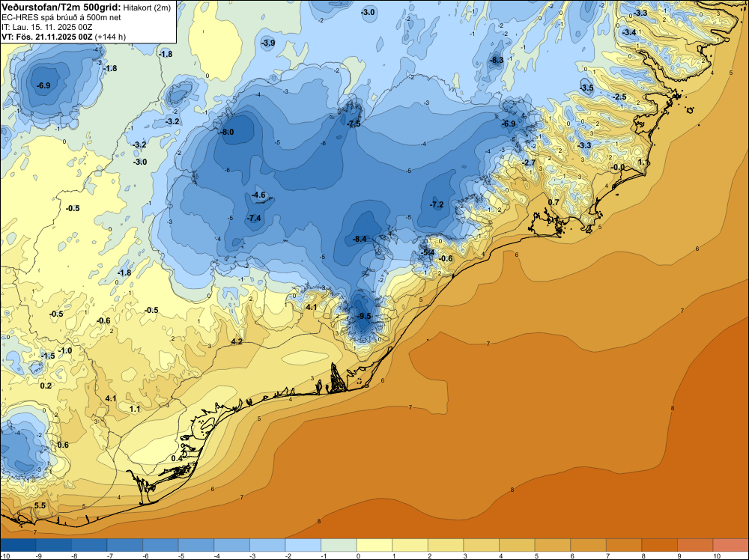Click the -8.4 temperature label
Screen dimensions: 749x560
click(x=360, y=239)
